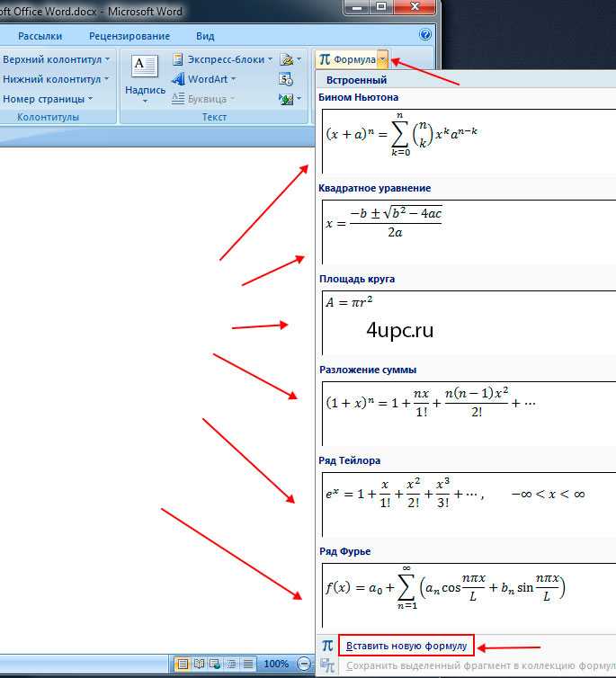Insert the Бином Ньютона formula

(x=469, y=141)
